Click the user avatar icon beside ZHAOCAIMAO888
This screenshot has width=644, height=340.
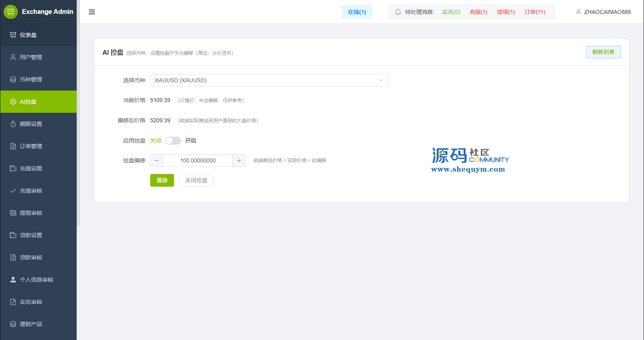pos(578,12)
